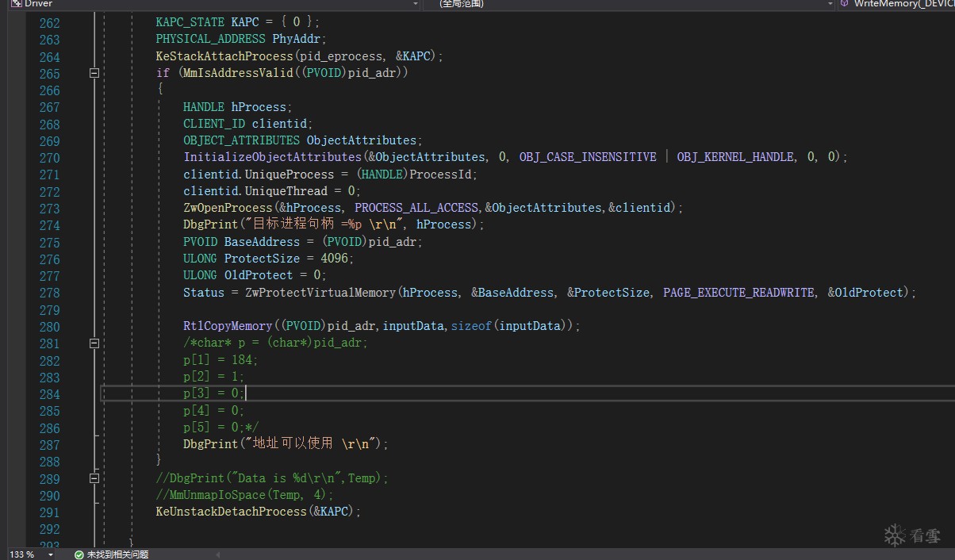Click OldProtect declaration on line 277

tap(259, 275)
